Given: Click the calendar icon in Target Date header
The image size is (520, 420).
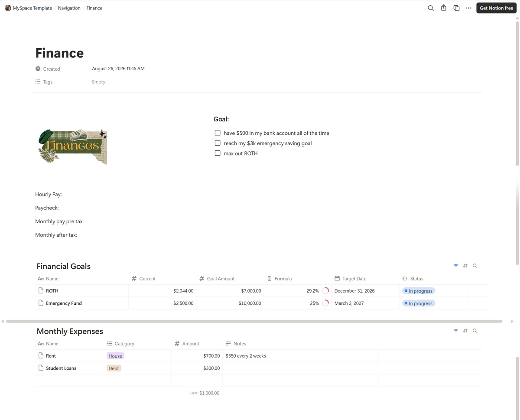Looking at the screenshot, I should (337, 278).
